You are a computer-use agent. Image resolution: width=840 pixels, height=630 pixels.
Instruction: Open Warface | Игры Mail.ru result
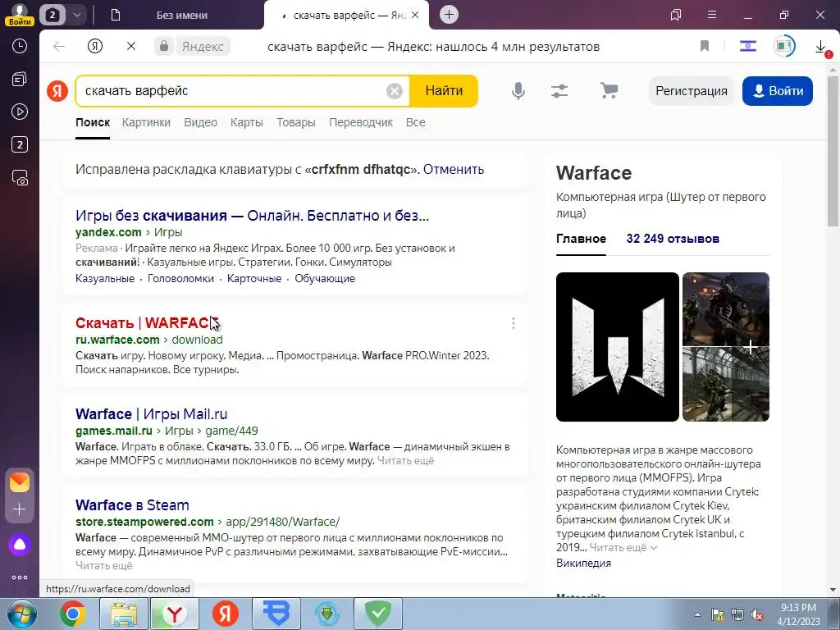(151, 414)
